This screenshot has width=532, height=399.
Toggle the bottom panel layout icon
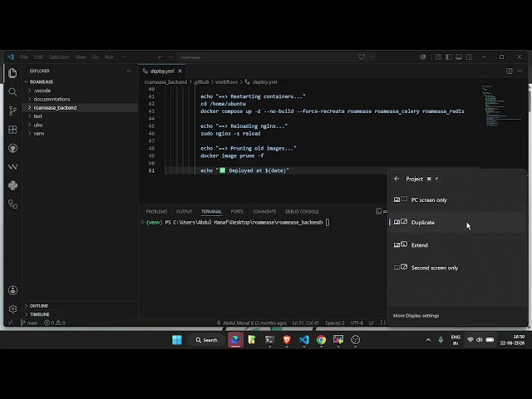click(459, 57)
